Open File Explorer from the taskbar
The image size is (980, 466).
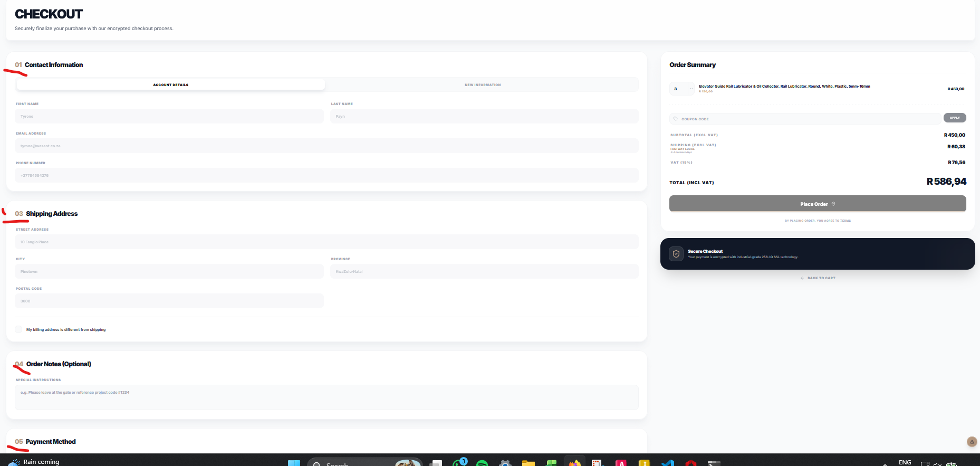pyautogui.click(x=528, y=463)
